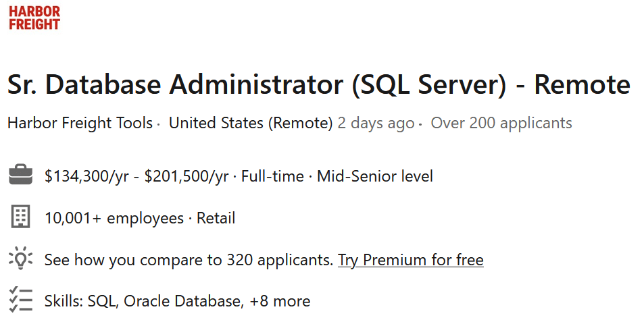Click the skills checklist icon
The height and width of the screenshot is (324, 644).
click(21, 300)
